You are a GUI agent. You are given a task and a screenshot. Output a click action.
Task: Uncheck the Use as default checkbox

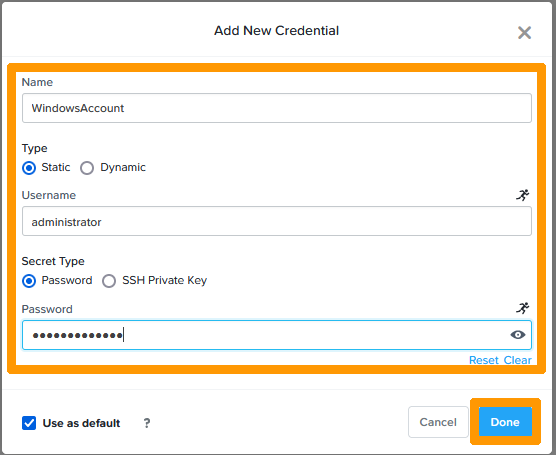(x=29, y=423)
